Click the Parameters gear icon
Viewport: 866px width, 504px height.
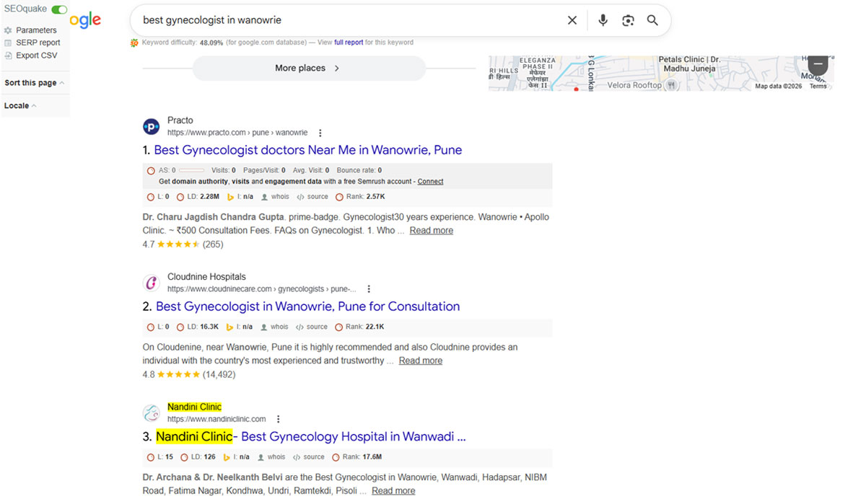[x=8, y=30]
